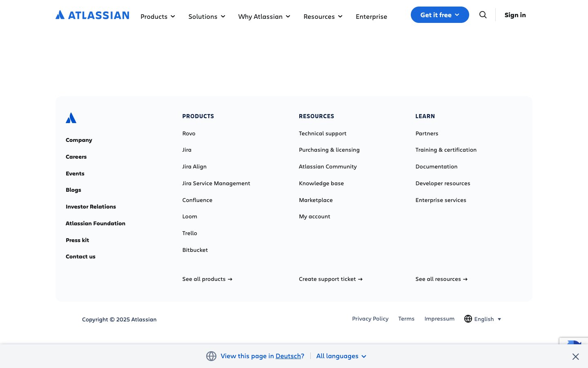Expand the Solutions dropdown
Screen dimensions: 588x368
207,16
